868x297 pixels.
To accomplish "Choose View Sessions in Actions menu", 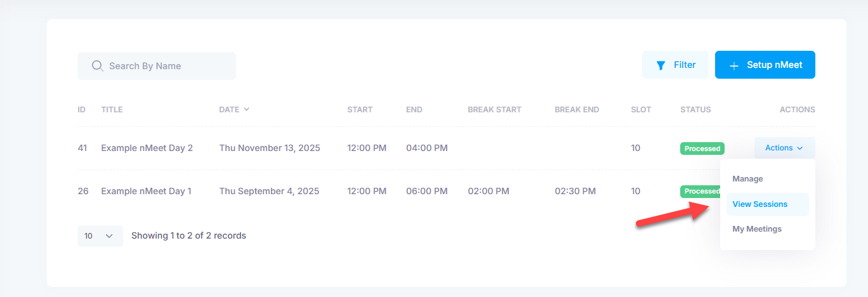I will (x=760, y=204).
